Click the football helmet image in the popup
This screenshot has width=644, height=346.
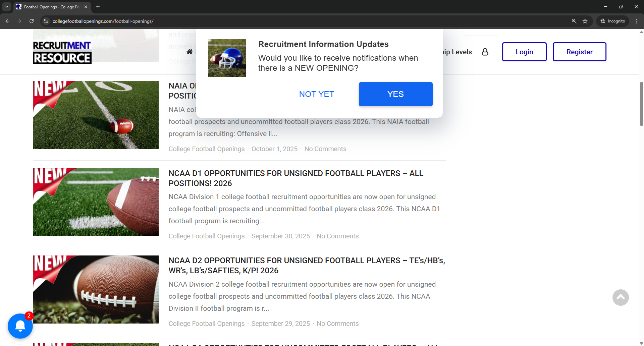(x=227, y=58)
